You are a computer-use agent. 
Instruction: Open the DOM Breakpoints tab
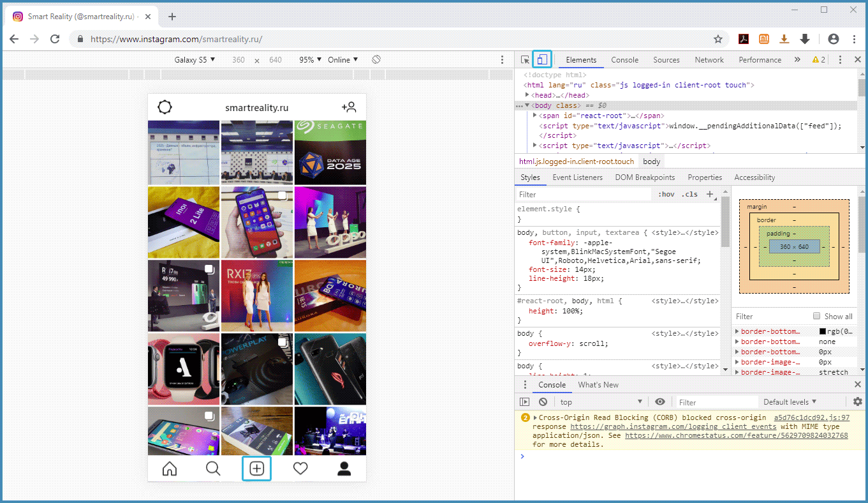645,177
